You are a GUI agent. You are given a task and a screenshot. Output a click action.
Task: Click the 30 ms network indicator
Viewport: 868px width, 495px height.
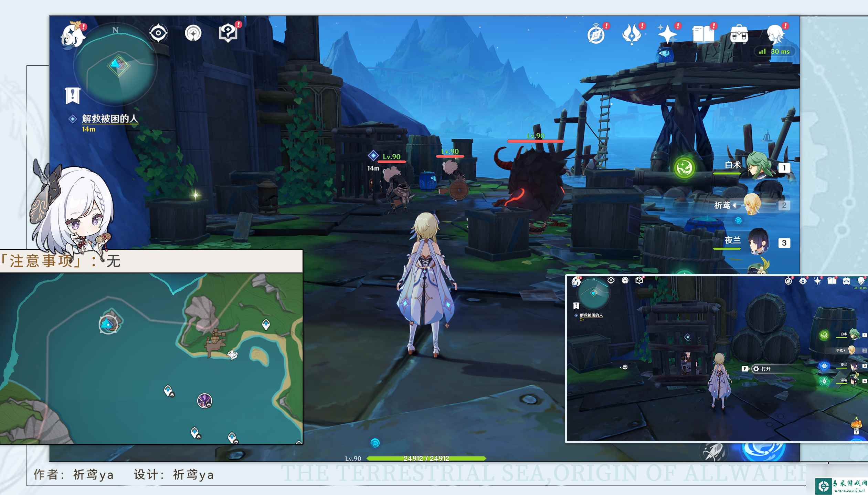pos(775,52)
